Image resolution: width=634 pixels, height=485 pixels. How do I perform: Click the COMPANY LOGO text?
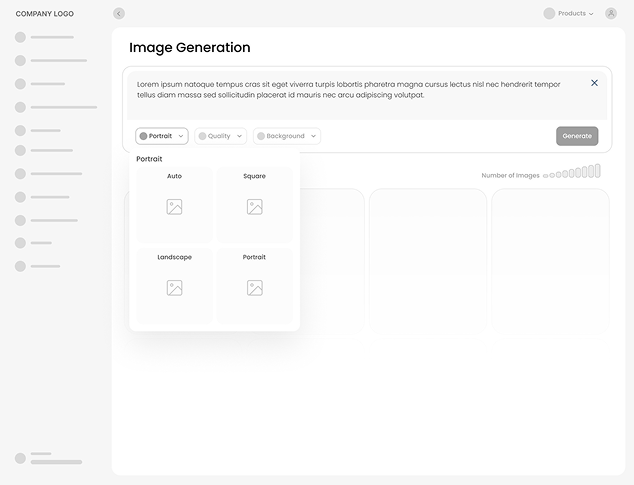tap(44, 14)
